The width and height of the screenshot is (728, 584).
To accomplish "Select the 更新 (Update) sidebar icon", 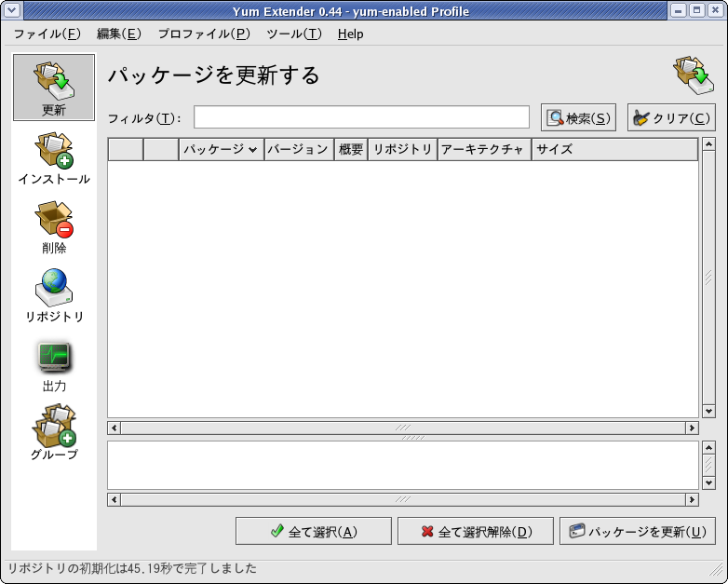I will coord(54,88).
